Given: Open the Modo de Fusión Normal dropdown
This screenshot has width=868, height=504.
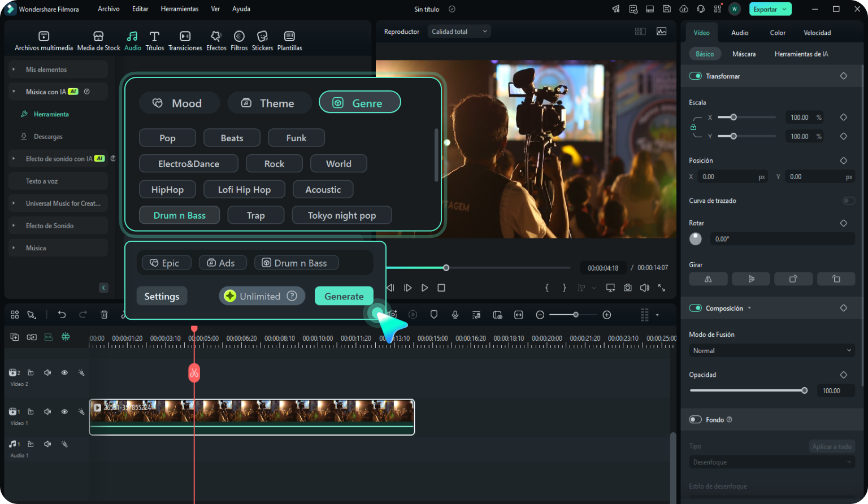Looking at the screenshot, I should click(771, 351).
